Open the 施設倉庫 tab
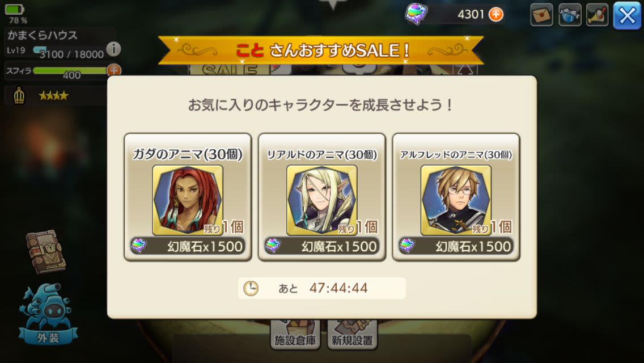644x363 pixels. tap(295, 335)
